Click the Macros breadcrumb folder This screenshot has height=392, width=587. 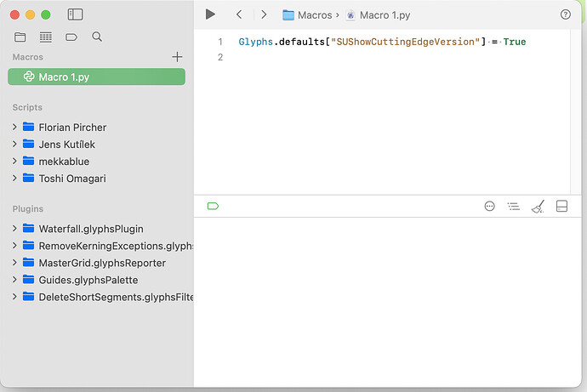pos(307,15)
